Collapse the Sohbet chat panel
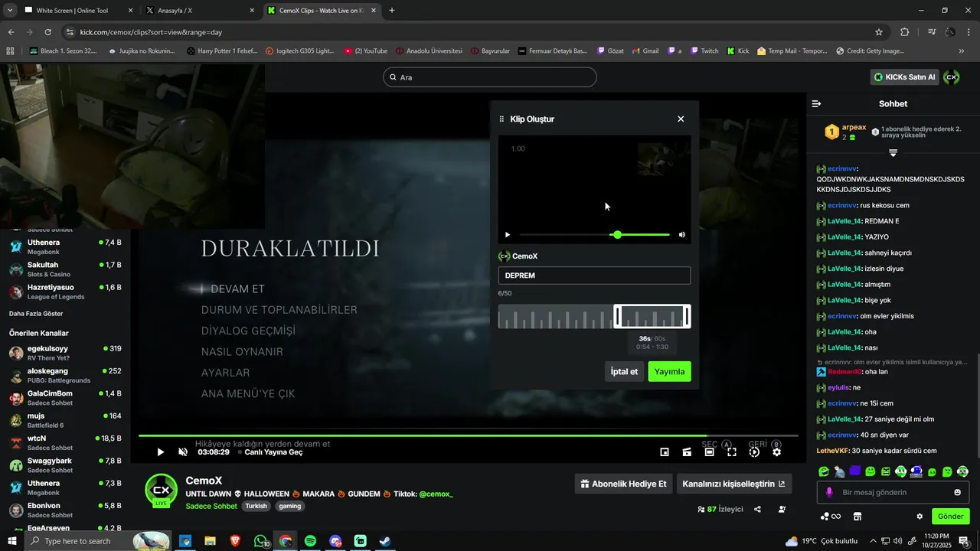This screenshot has width=980, height=551. coord(816,103)
